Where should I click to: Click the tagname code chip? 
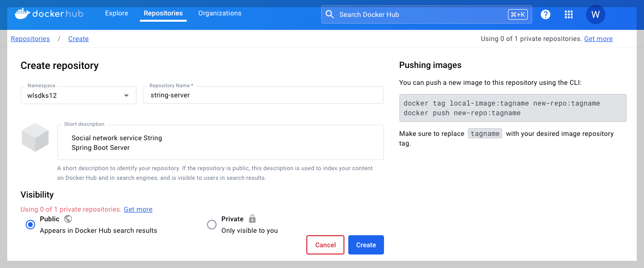(x=485, y=134)
